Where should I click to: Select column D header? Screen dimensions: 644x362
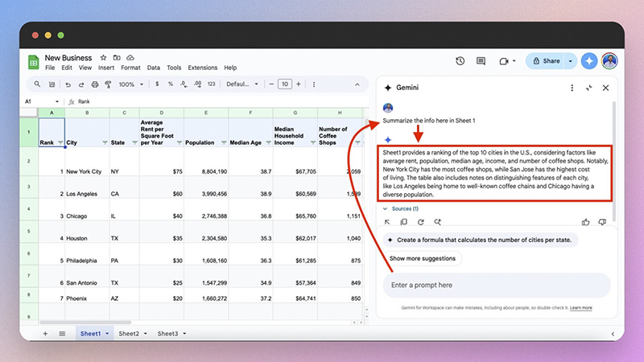(162, 113)
